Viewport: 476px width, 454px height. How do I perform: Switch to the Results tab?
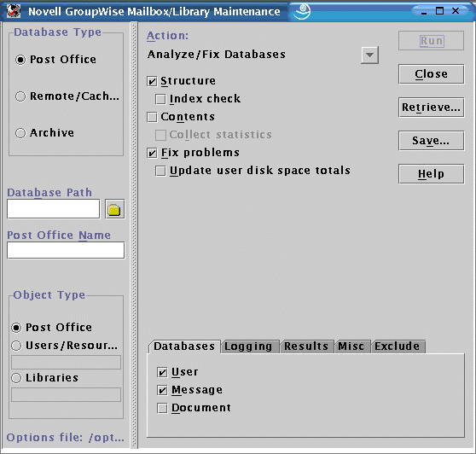pyautogui.click(x=306, y=346)
